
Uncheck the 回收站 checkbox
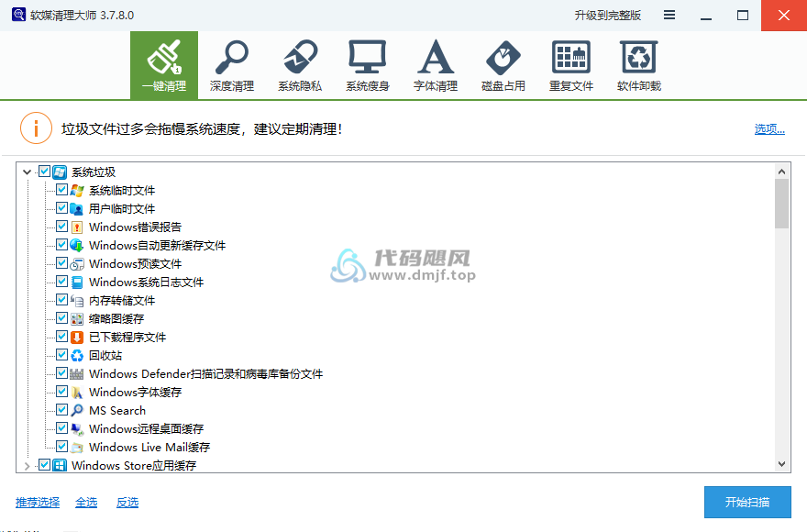point(61,355)
